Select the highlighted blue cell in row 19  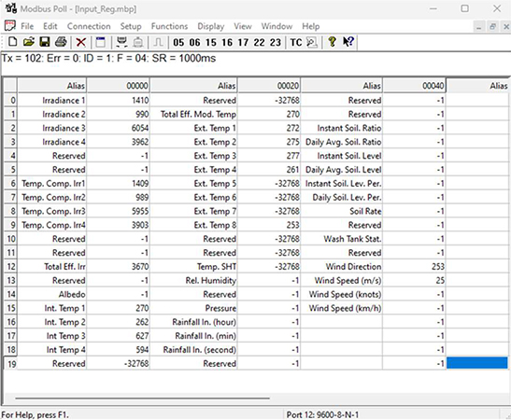pos(476,363)
